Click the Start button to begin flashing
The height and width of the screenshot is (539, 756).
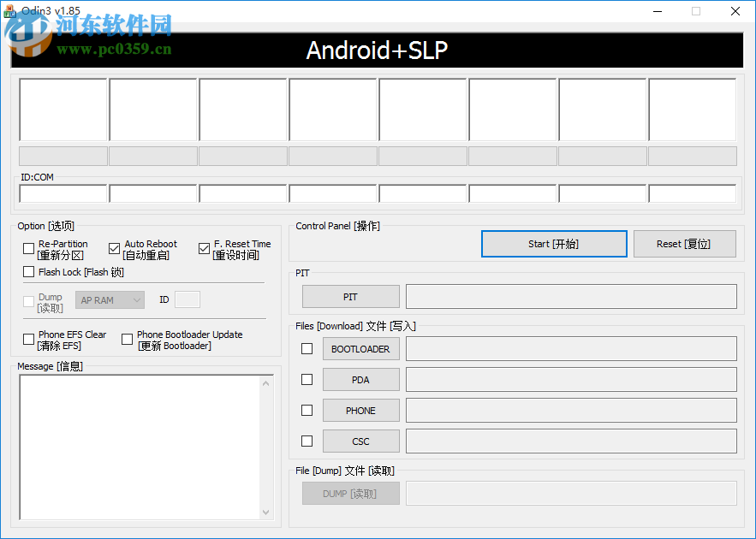553,244
